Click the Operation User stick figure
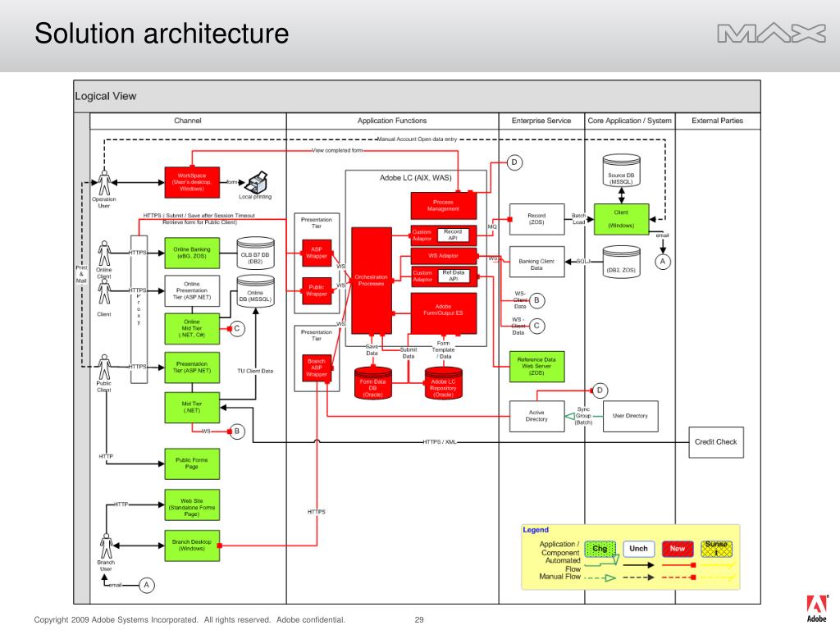The width and height of the screenshot is (840, 630). (104, 183)
